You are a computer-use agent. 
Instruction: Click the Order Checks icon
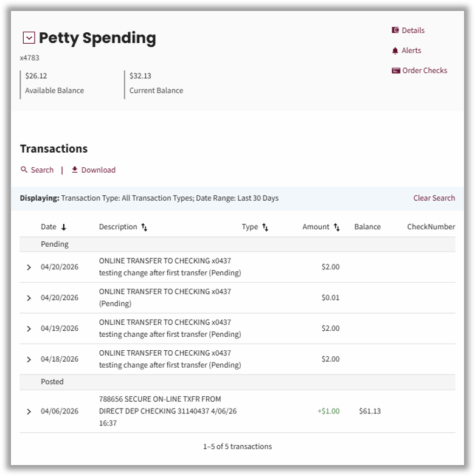pyautogui.click(x=396, y=71)
